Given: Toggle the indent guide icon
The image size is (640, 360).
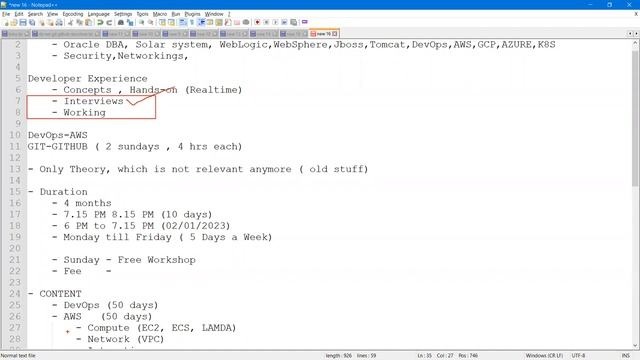Looking at the screenshot, I should (201, 22).
